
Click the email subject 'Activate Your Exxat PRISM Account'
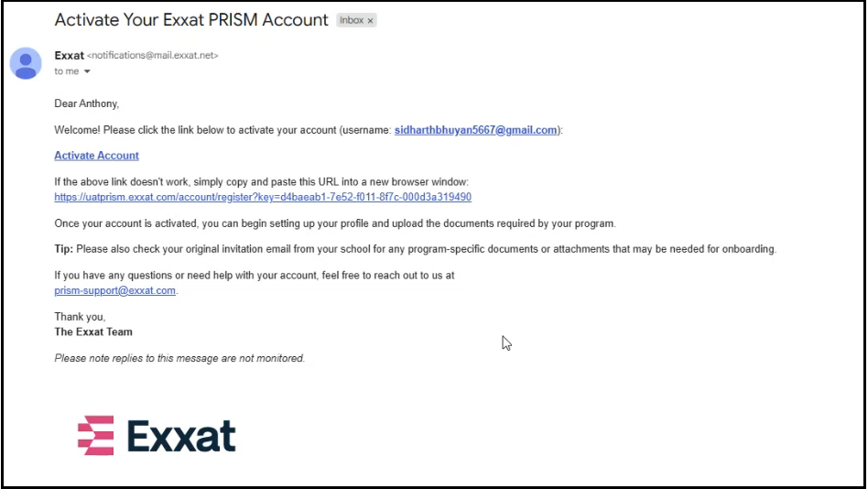click(x=191, y=19)
